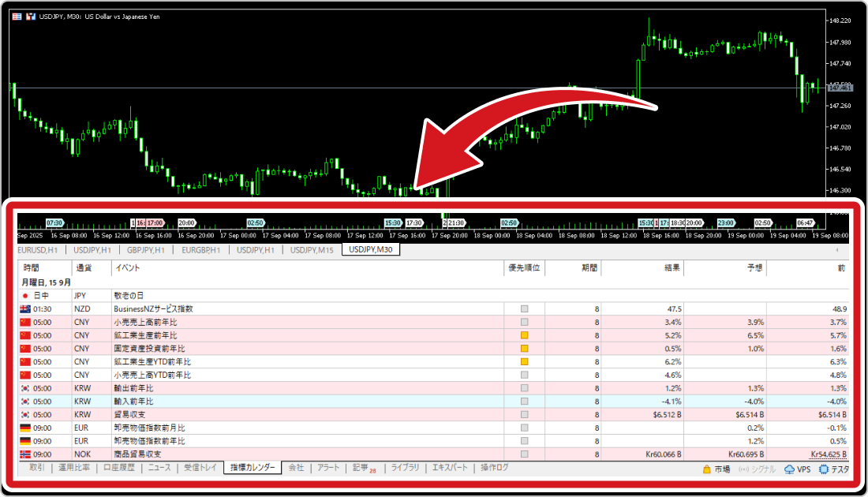Image resolution: width=868 pixels, height=497 pixels.
Task: Sort events by 時間 column header
Action: [x=32, y=268]
